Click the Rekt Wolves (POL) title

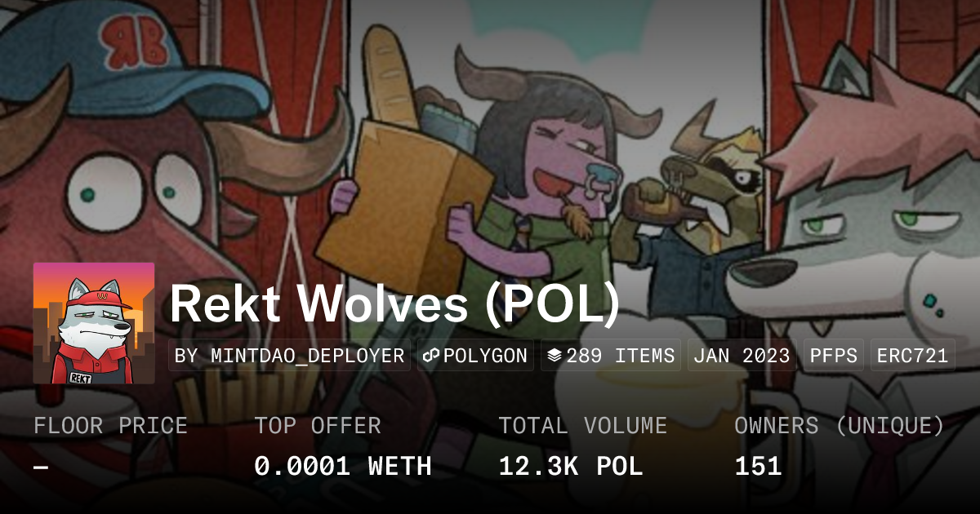[x=394, y=304]
